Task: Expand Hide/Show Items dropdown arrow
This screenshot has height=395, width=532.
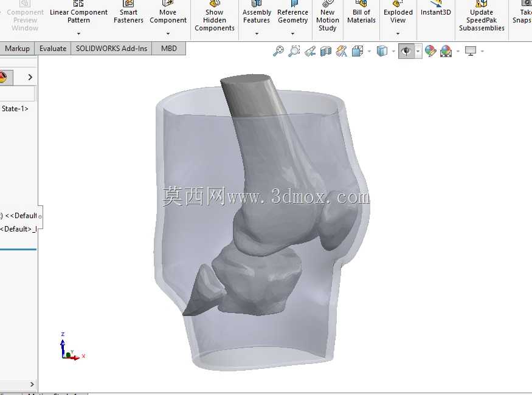Action: click(418, 51)
